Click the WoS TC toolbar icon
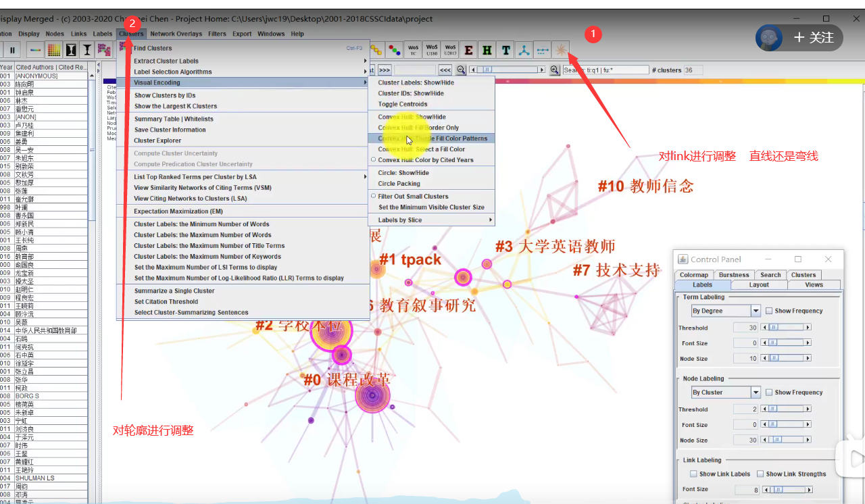Screen dimensions: 865x504 click(414, 50)
